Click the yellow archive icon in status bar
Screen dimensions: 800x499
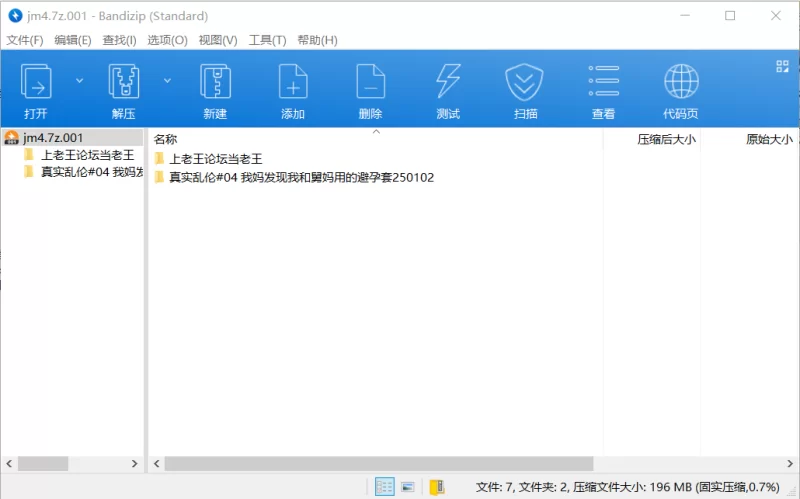click(x=436, y=487)
